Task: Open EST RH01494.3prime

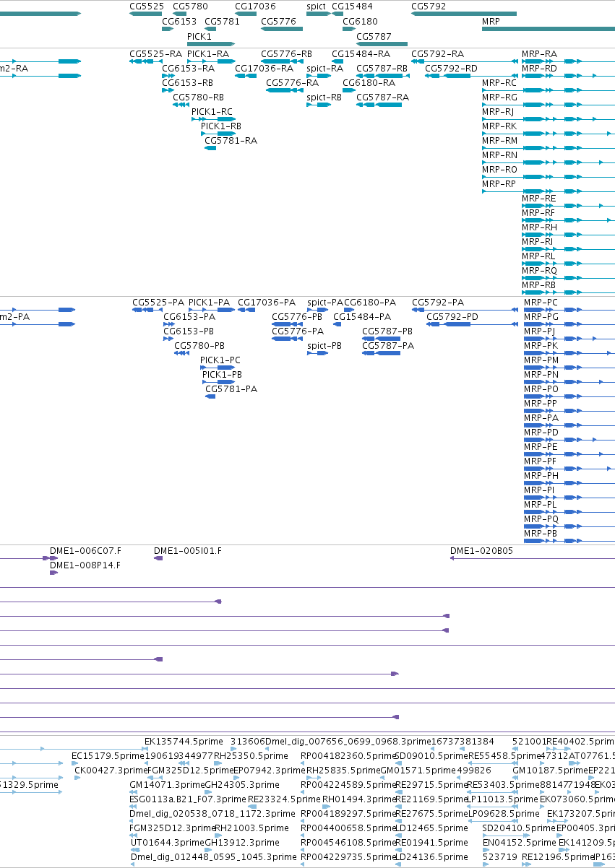Action: tap(358, 799)
